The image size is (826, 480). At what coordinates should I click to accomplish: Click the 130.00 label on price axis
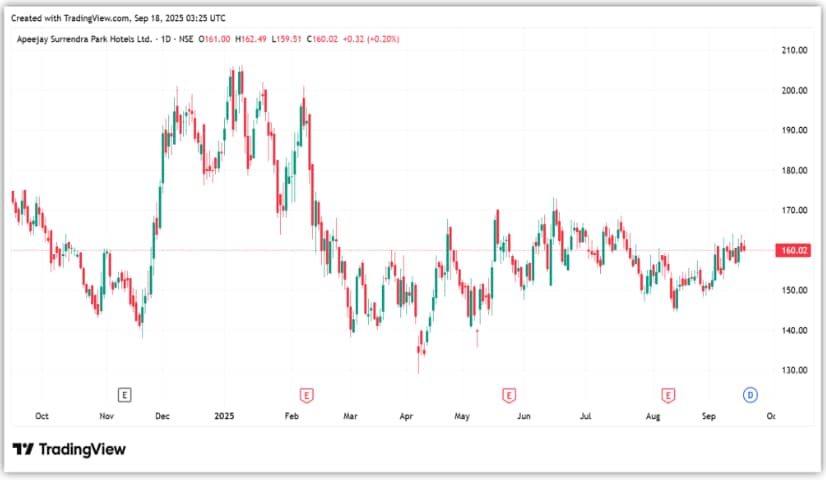coord(794,370)
